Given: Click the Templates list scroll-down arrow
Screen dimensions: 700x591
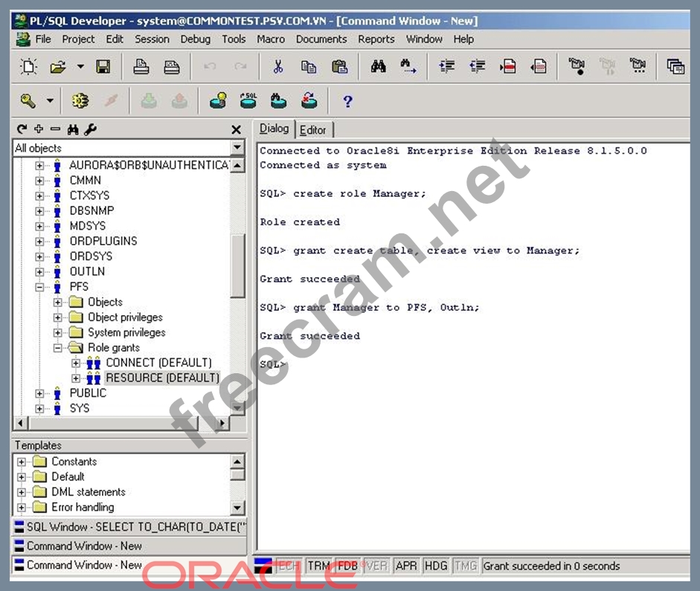Looking at the screenshot, I should click(237, 507).
